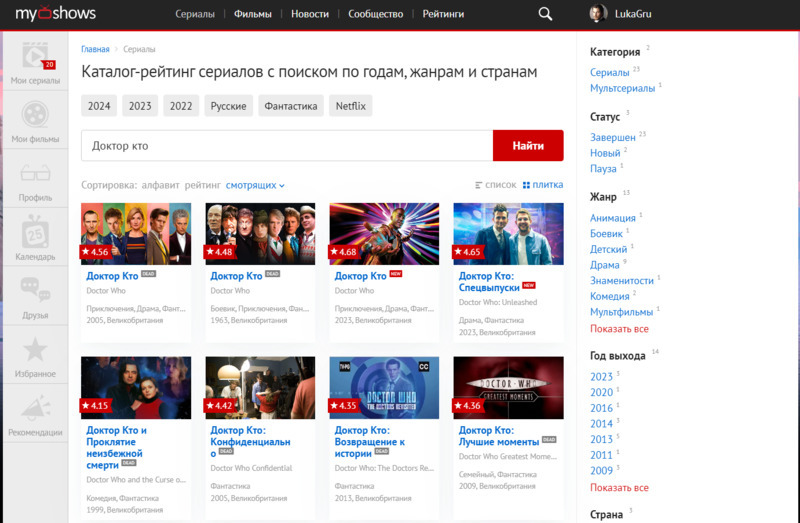Screen dimensions: 800x523
Task: Open the Новости top menu
Action: point(310,14)
